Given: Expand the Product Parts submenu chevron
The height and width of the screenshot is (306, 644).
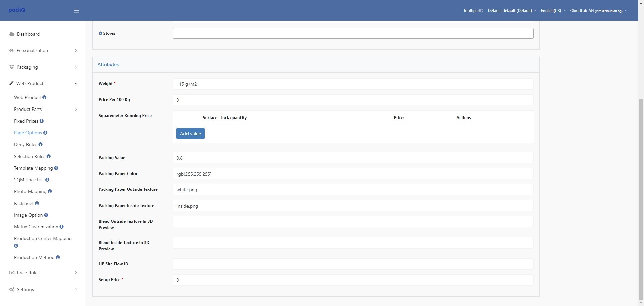Looking at the screenshot, I should coord(76,109).
